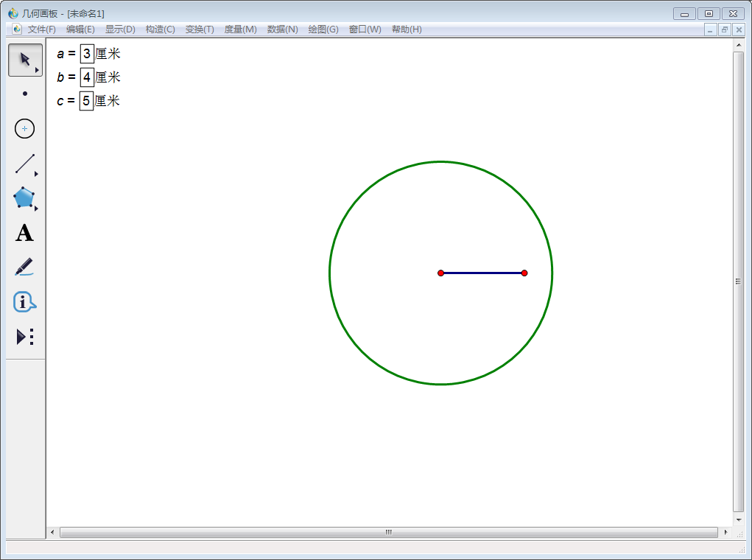Click the vertical scrollbar up arrow
Image resolution: width=752 pixels, height=560 pixels.
[x=739, y=45]
